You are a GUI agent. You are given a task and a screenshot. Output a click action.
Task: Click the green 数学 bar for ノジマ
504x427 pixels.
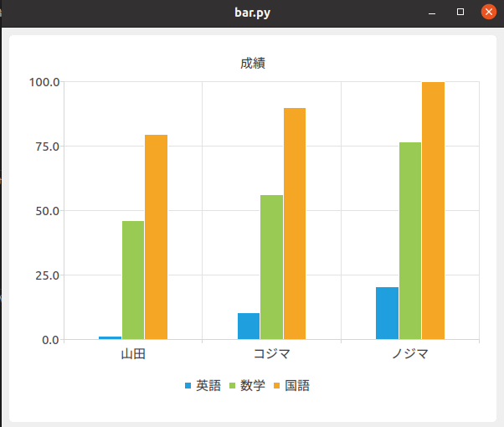coord(410,241)
